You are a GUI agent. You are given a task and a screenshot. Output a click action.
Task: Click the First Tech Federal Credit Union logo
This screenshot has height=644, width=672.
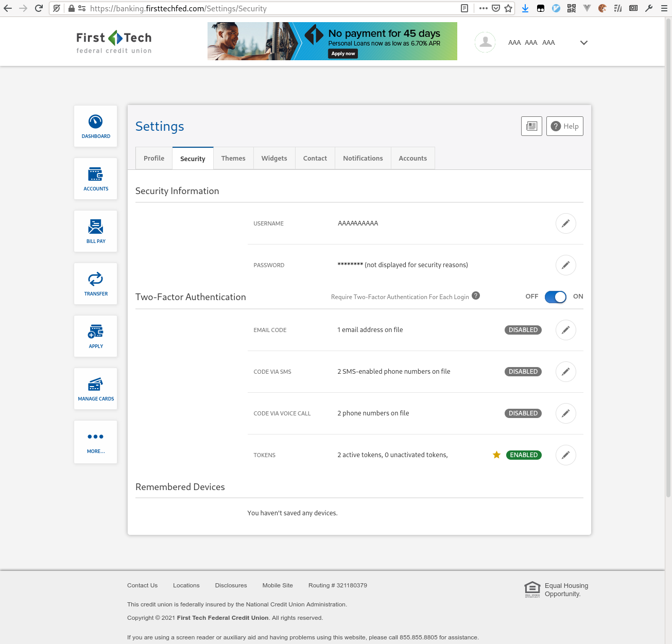(114, 42)
